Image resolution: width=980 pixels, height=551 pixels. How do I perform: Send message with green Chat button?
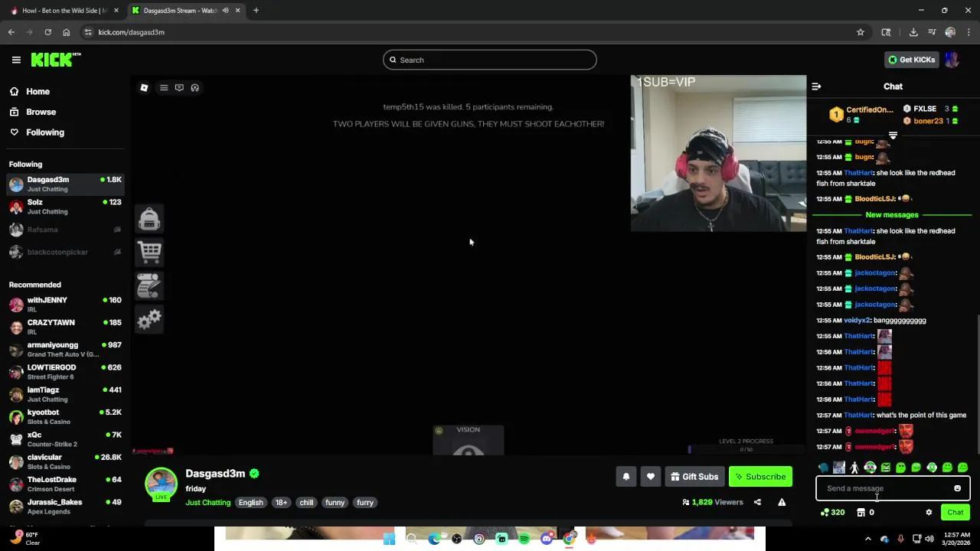click(x=955, y=513)
